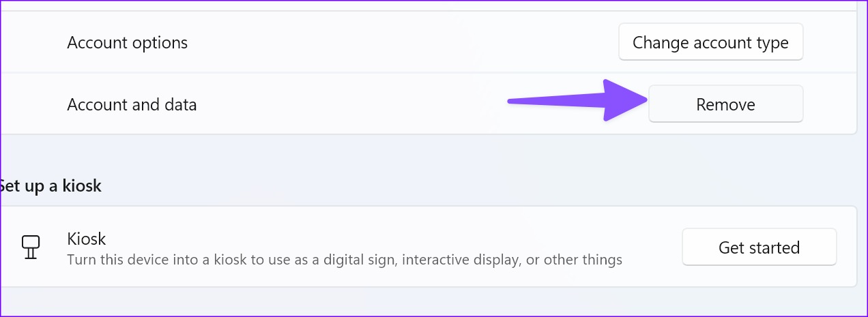Select the Account options label
The width and height of the screenshot is (868, 317).
pos(127,43)
